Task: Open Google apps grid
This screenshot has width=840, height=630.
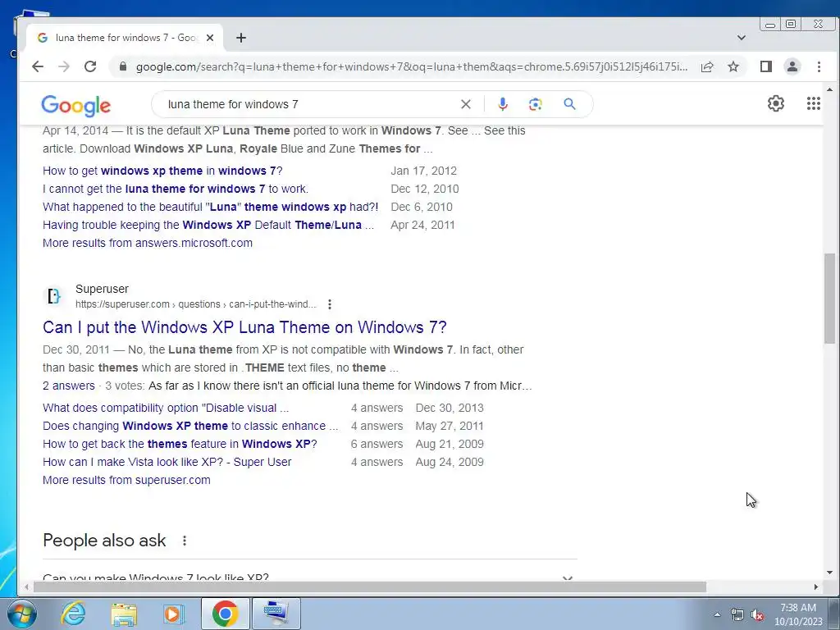Action: [814, 103]
